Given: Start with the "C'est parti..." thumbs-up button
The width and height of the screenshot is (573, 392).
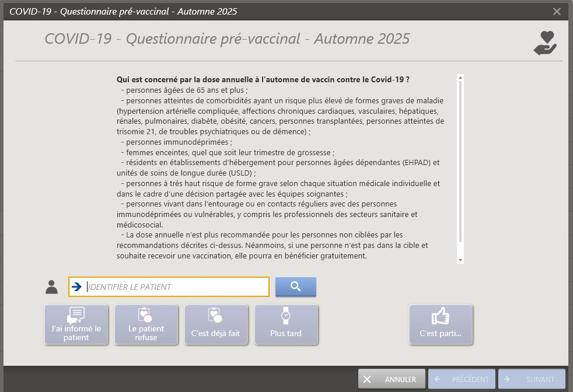Looking at the screenshot, I should (x=441, y=325).
